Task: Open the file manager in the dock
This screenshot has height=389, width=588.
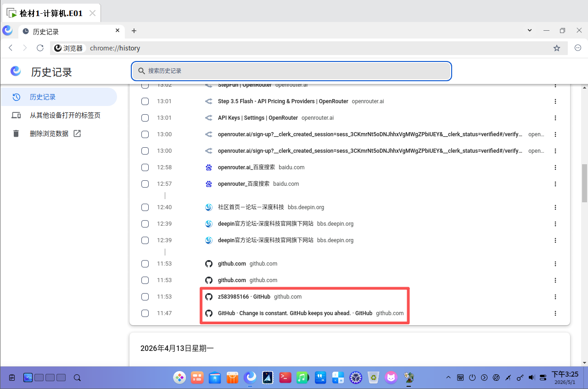Action: (215, 378)
